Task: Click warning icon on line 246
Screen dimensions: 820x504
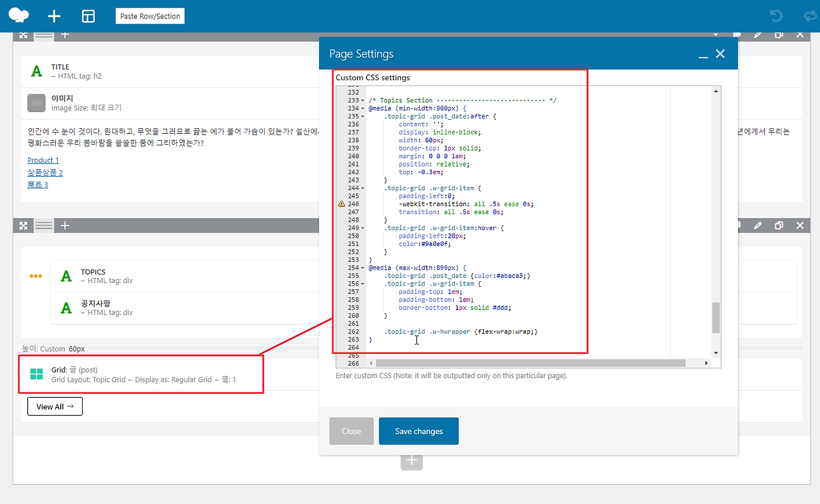Action: coord(341,204)
